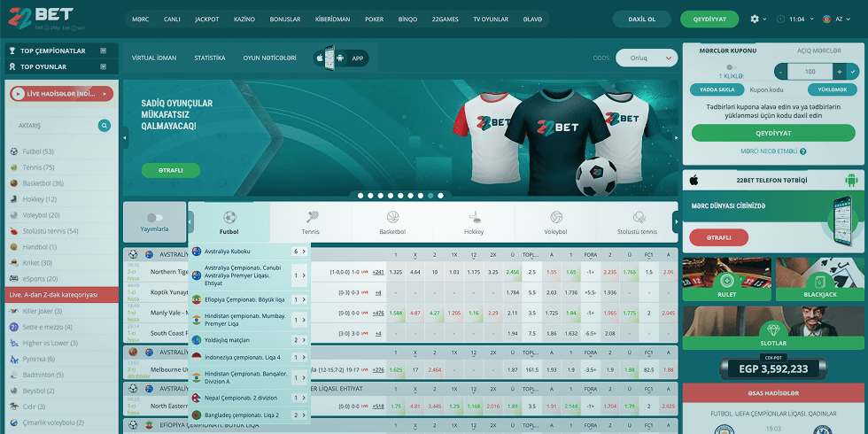Screen dimensions: 868x434
Task: Click the clock time icon
Action: click(780, 19)
